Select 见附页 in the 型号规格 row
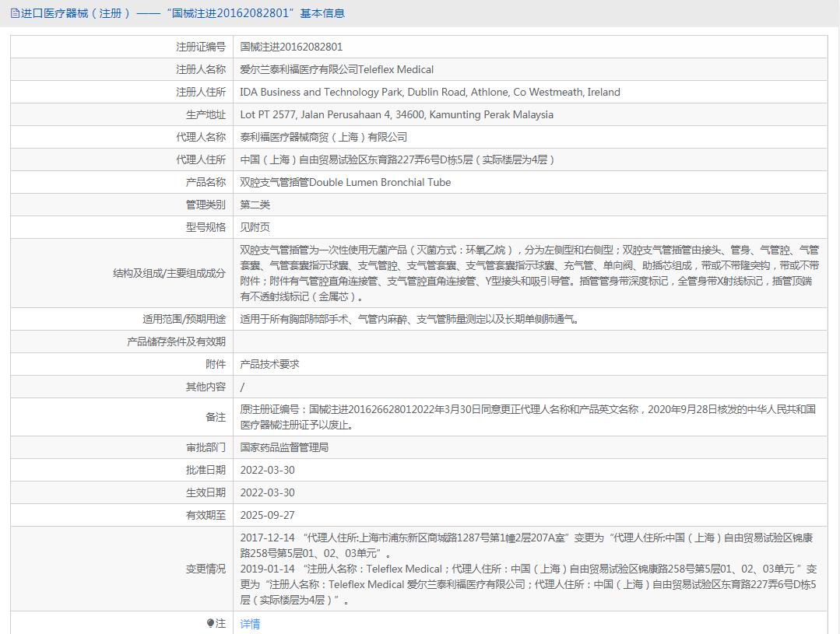Screen dimensions: 840x634 255,227
